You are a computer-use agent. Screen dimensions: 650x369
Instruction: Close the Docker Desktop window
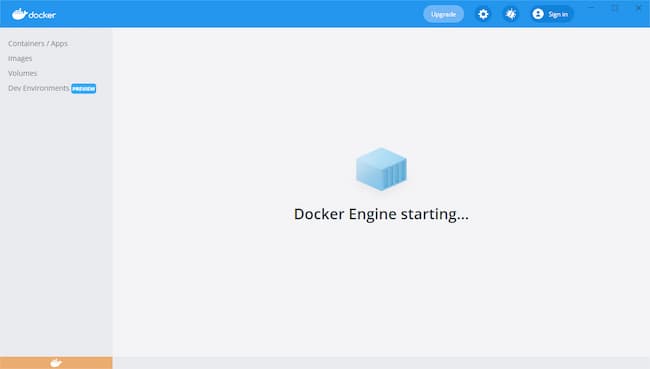[x=638, y=7]
